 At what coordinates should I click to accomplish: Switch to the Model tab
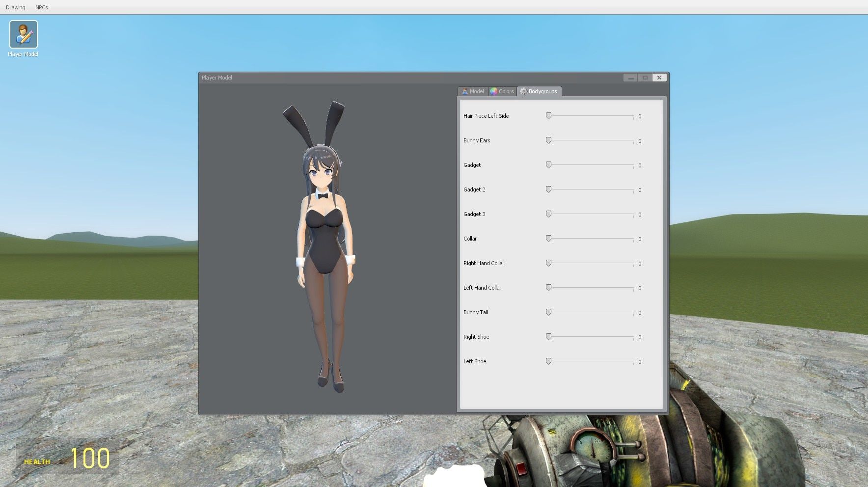coord(473,91)
